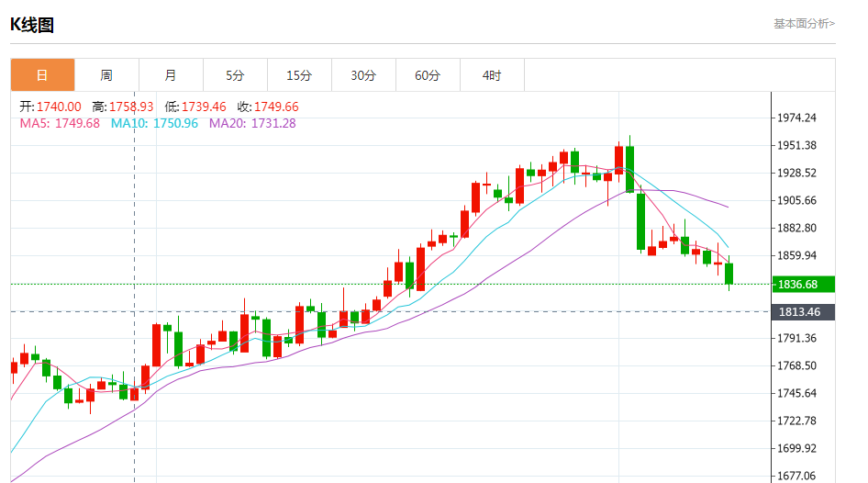Click the green 1836.68 current price tag
Viewport: 868px width, 483px height.
coord(804,285)
